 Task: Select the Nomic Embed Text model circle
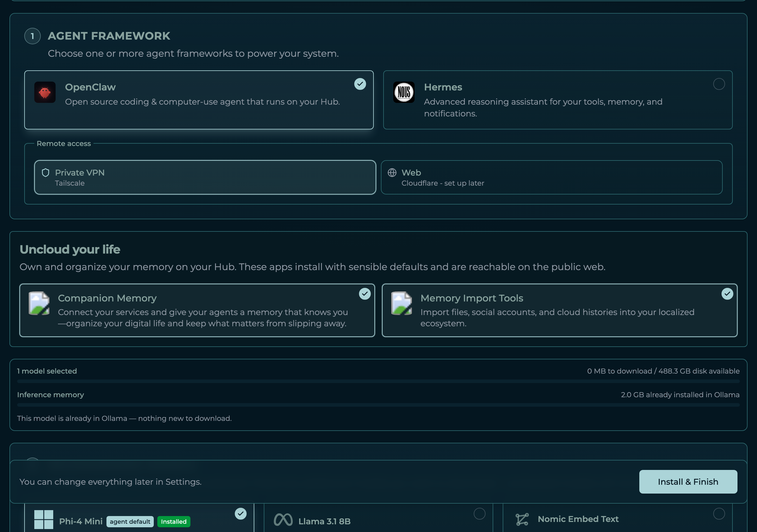719,514
